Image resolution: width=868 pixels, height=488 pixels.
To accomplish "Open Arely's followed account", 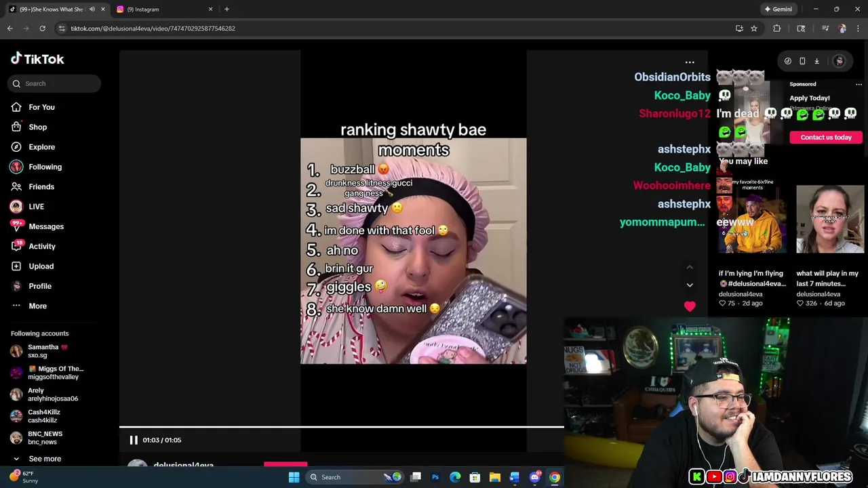I will [45, 394].
